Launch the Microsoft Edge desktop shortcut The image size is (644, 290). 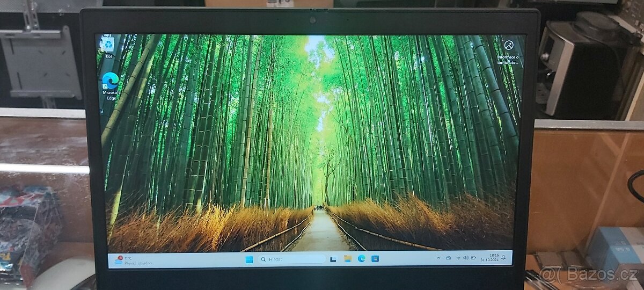click(x=110, y=86)
